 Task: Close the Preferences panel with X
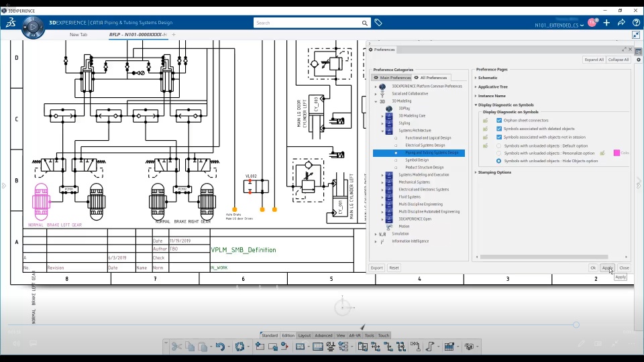[x=631, y=49]
